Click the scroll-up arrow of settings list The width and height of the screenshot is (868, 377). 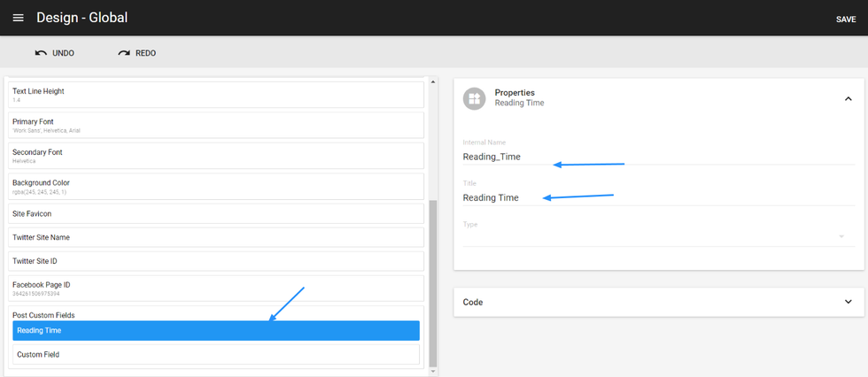click(x=433, y=82)
